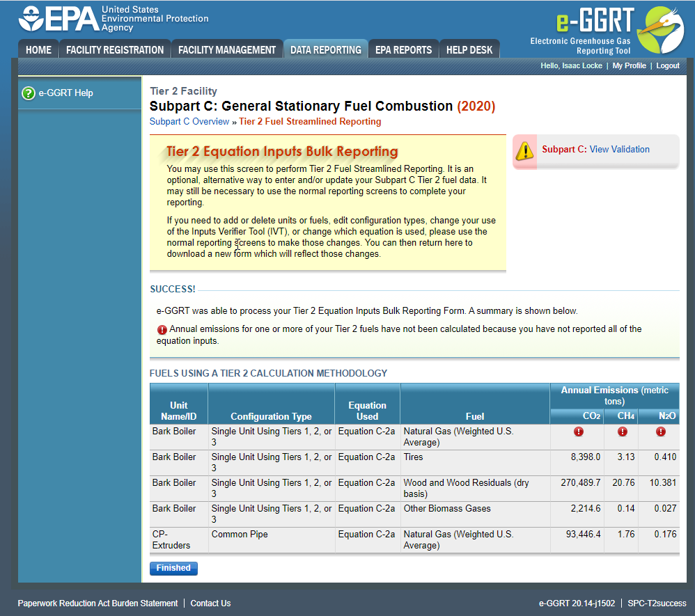
Task: Click the CH4 value 20.76
Action: pyautogui.click(x=623, y=482)
